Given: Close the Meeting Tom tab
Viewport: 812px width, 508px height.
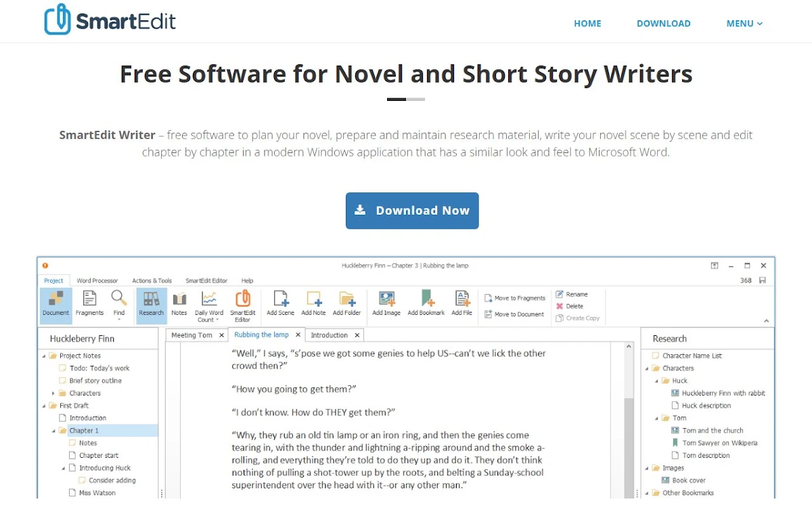Looking at the screenshot, I should [221, 335].
